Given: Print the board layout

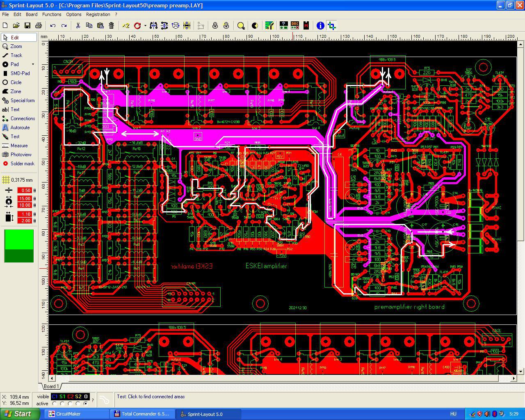Looking at the screenshot, I should click(39, 25).
